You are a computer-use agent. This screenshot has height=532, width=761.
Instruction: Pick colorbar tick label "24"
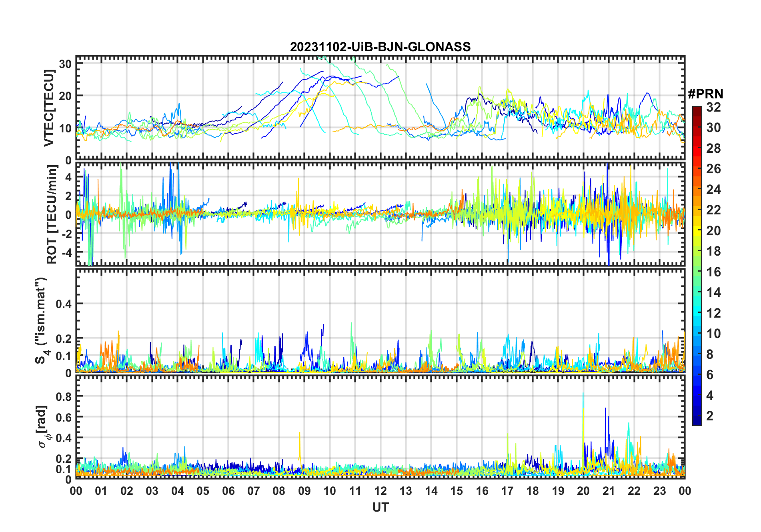713,190
